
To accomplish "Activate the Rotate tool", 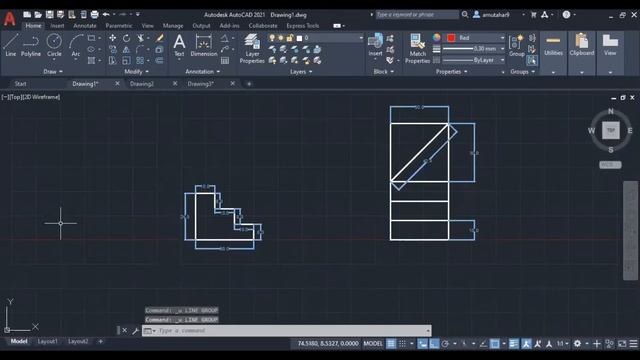I will point(127,38).
